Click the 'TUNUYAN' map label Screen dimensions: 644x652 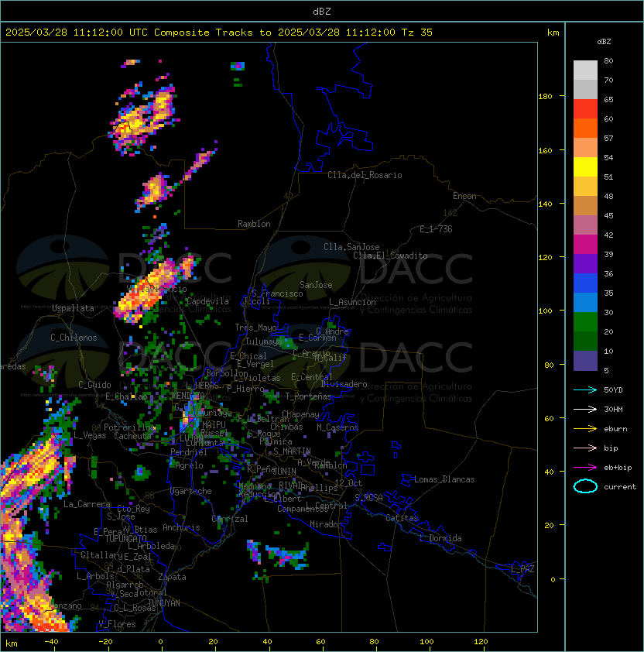pyautogui.click(x=164, y=603)
